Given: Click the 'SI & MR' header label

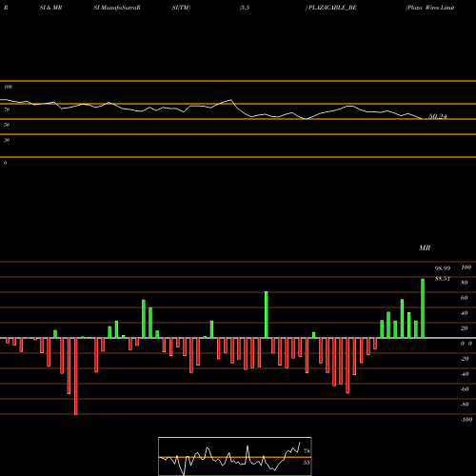Looking at the screenshot, I should pyautogui.click(x=50, y=8).
